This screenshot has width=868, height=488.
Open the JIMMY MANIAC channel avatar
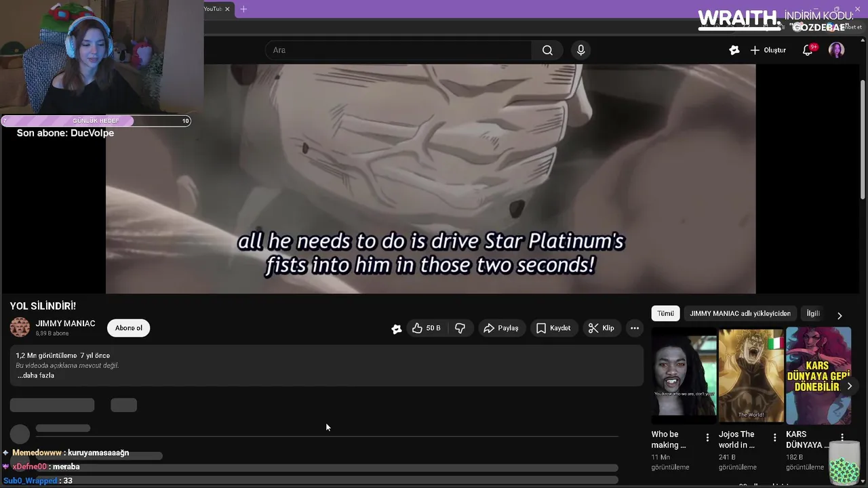20,327
